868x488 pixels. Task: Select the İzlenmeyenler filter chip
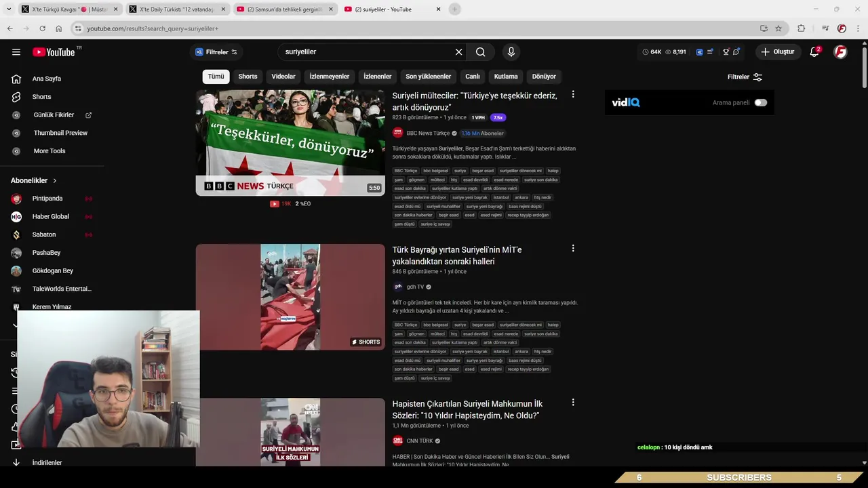[x=330, y=77]
